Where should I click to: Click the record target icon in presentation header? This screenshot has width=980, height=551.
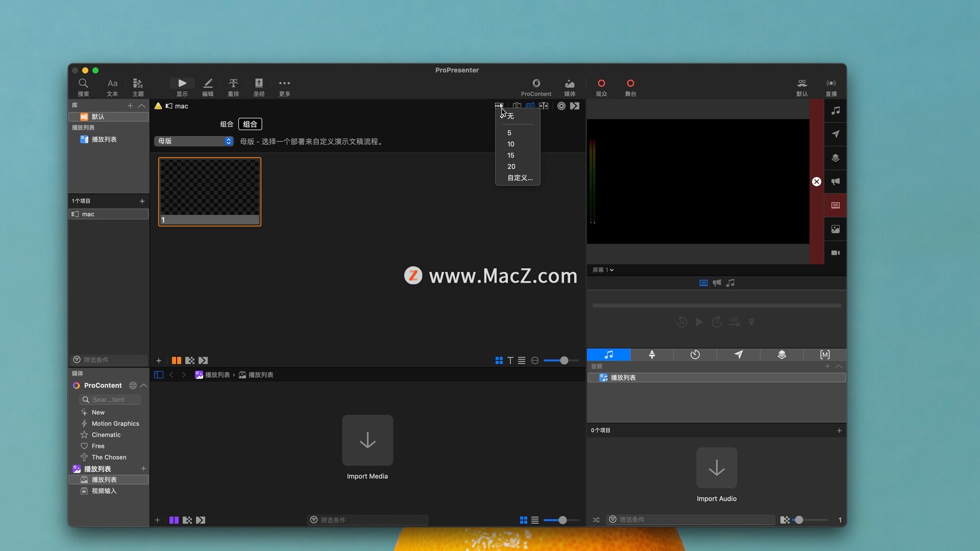click(x=561, y=106)
